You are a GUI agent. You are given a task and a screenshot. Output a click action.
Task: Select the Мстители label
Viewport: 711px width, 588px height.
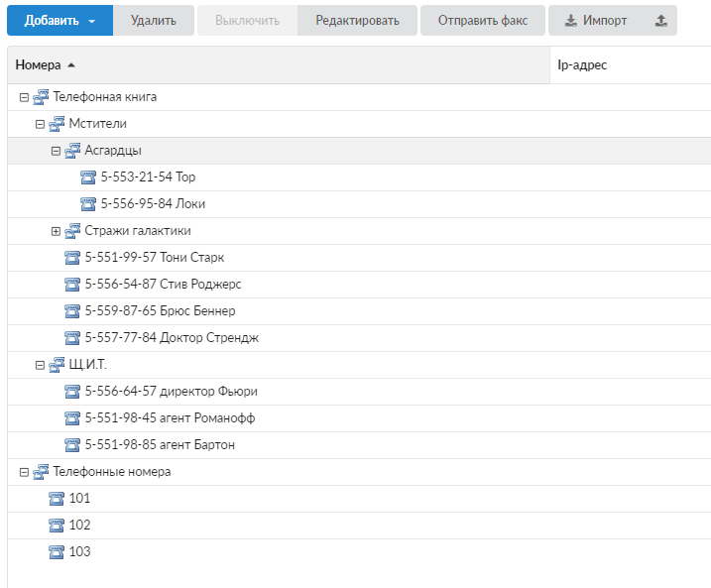point(97,123)
